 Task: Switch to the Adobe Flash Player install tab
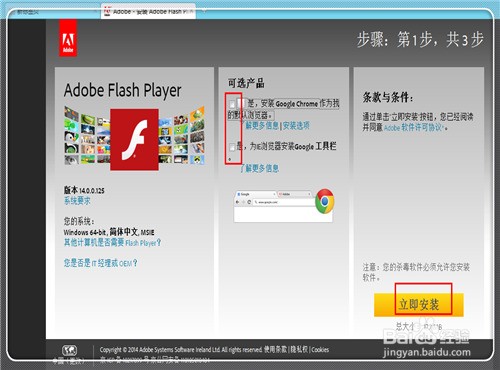[x=149, y=12]
